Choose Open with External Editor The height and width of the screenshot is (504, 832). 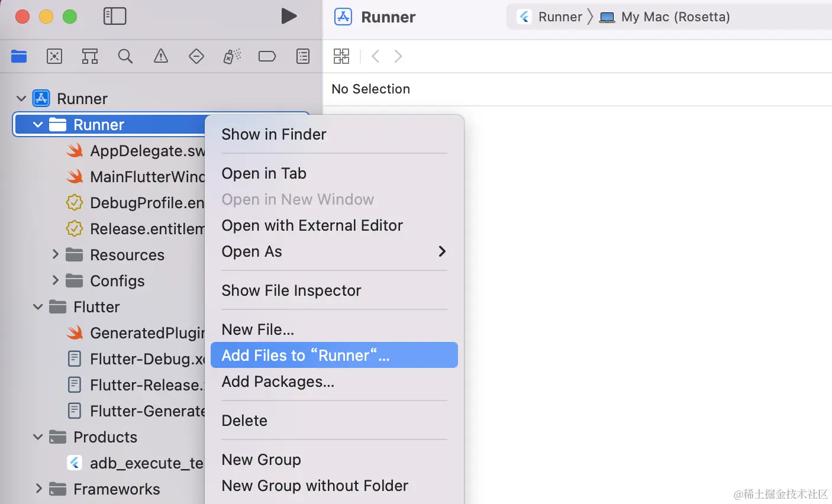coord(334,225)
